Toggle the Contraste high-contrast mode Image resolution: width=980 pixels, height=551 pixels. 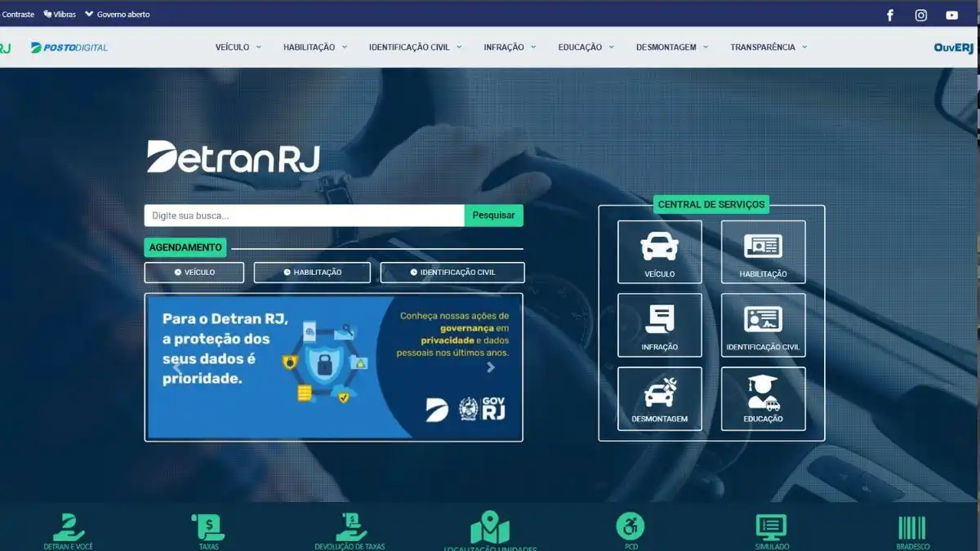coord(16,15)
